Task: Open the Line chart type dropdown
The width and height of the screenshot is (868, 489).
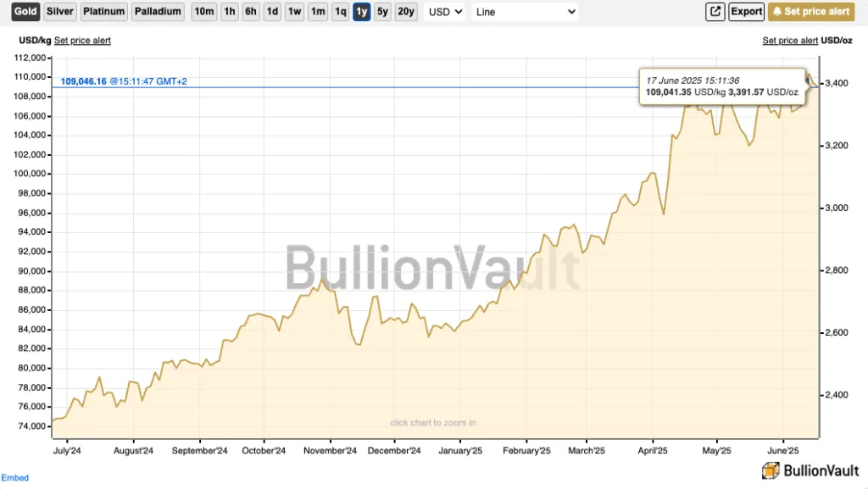Action: click(525, 12)
